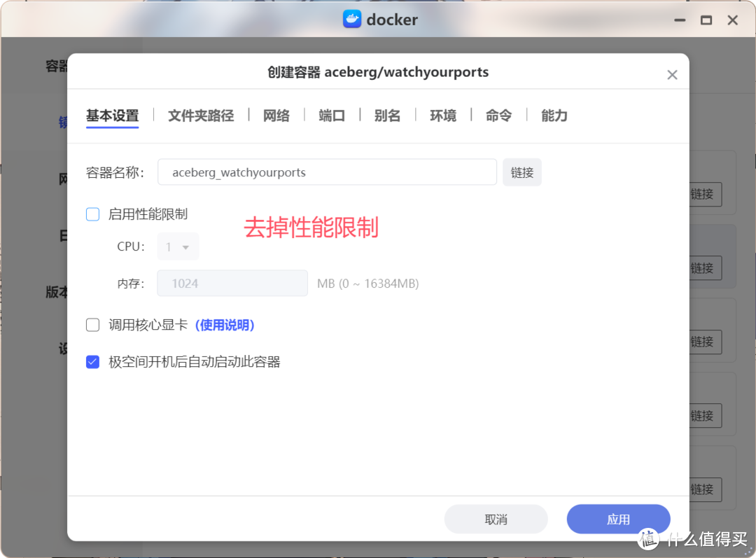Click the 取消 button to cancel
Screen dimensions: 756x558
[496, 519]
